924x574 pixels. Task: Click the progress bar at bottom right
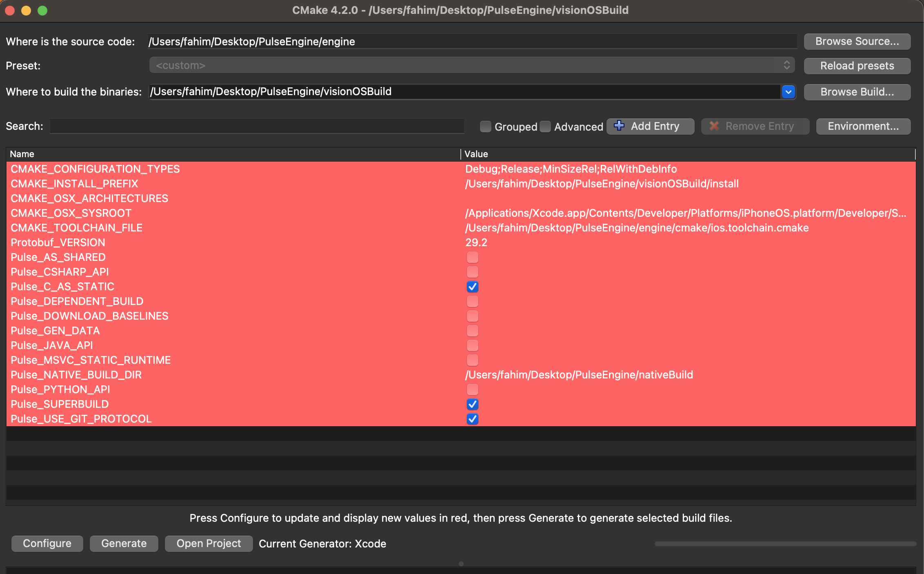[x=785, y=544]
